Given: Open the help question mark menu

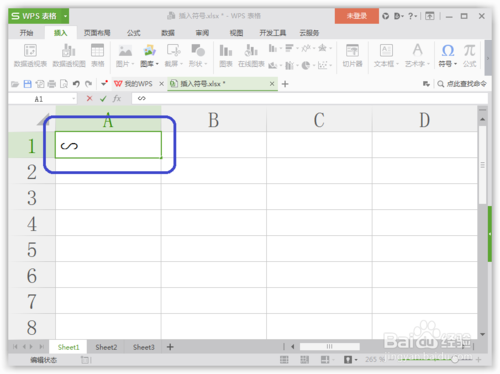Looking at the screenshot, I should 412,16.
